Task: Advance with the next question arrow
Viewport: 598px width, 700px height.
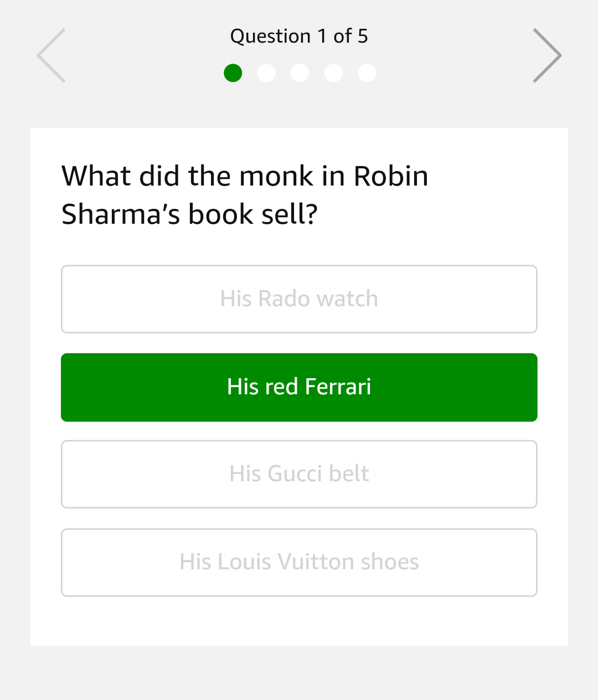Action: point(547,55)
